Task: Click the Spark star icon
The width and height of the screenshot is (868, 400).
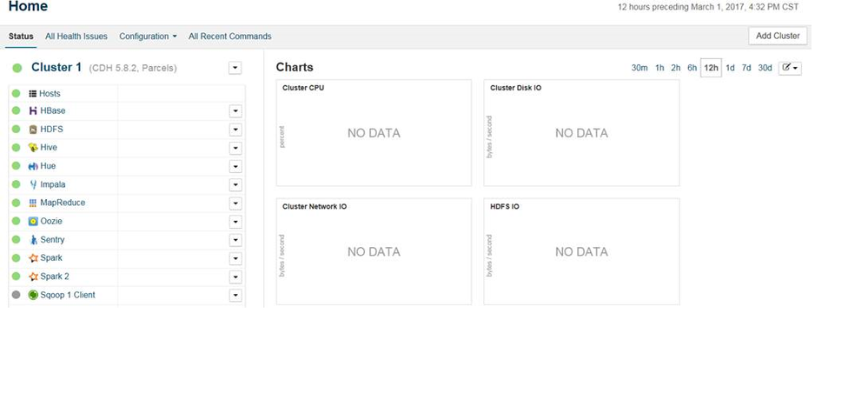Action: click(x=33, y=257)
